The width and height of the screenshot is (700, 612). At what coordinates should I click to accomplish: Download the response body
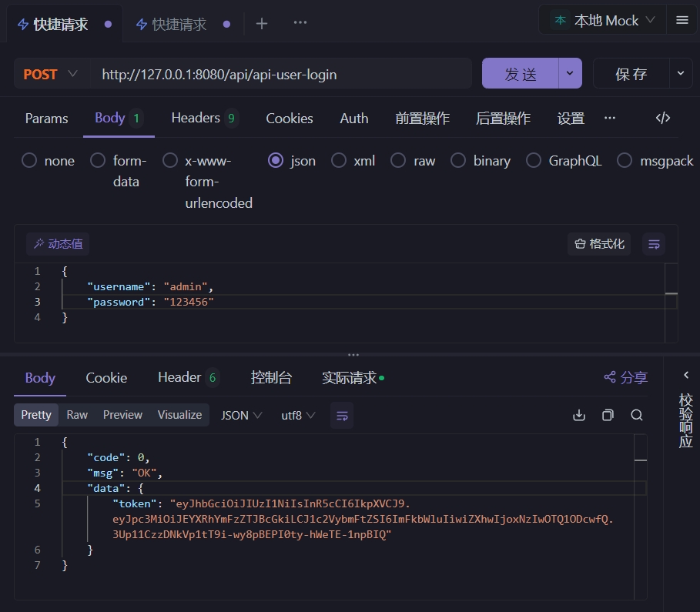click(x=579, y=415)
